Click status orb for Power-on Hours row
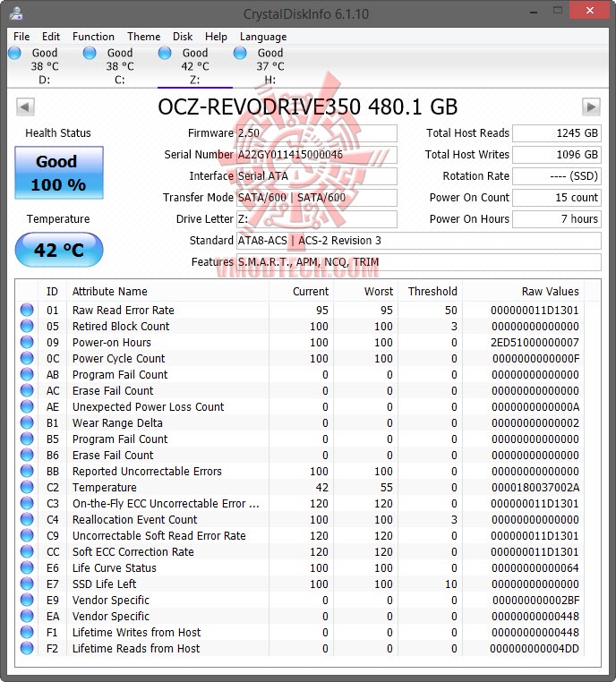Screen dimensions: 616x682 [x=27, y=342]
